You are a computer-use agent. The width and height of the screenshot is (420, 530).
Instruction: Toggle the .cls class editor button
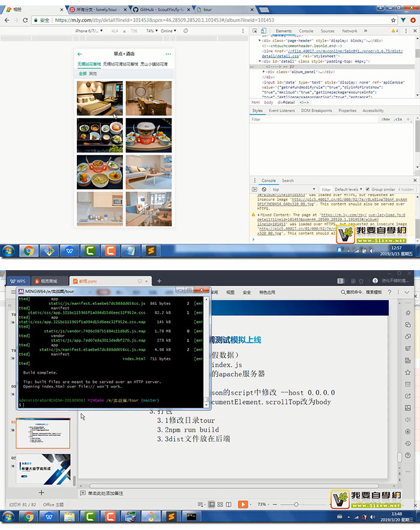pyautogui.click(x=398, y=119)
